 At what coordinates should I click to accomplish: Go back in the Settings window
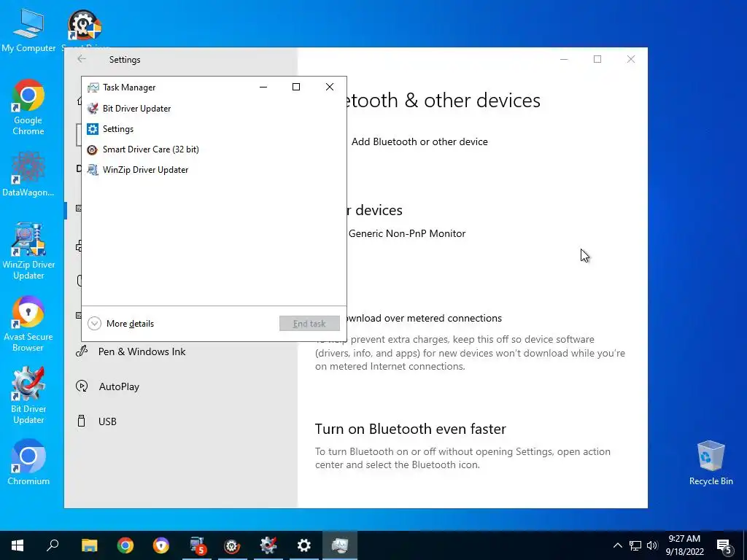click(82, 59)
